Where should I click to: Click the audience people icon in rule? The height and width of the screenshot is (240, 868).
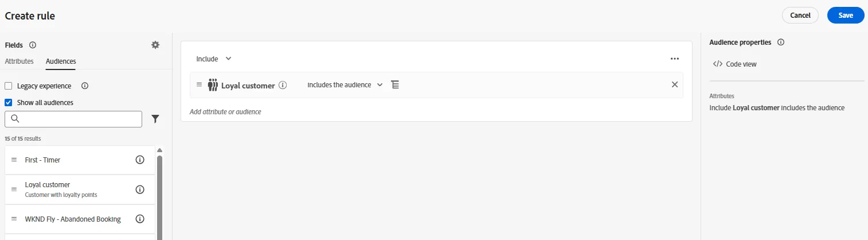[x=213, y=85]
